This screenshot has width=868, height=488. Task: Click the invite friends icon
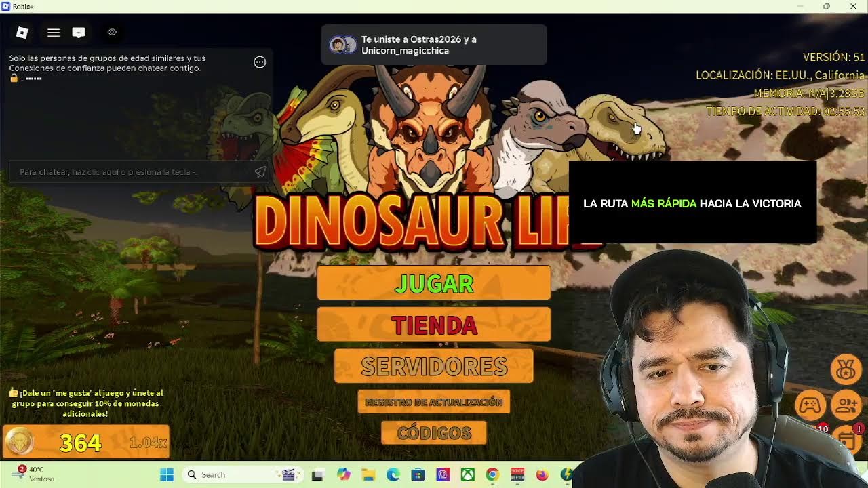click(846, 405)
